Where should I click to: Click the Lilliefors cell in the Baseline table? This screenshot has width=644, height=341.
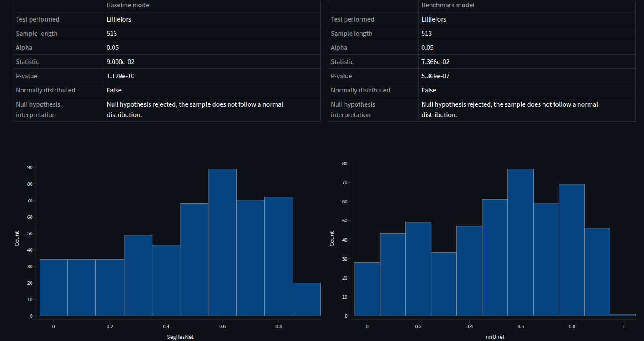click(x=119, y=19)
